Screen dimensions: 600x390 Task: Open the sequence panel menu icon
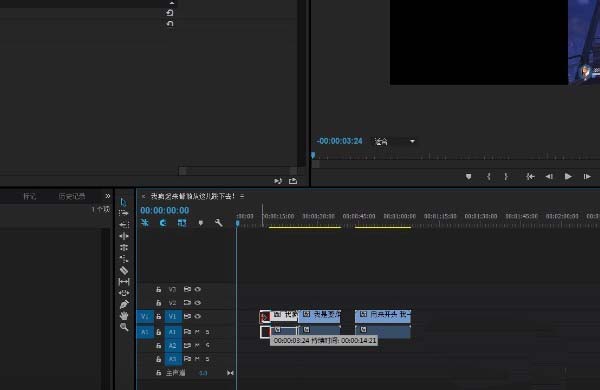point(242,196)
